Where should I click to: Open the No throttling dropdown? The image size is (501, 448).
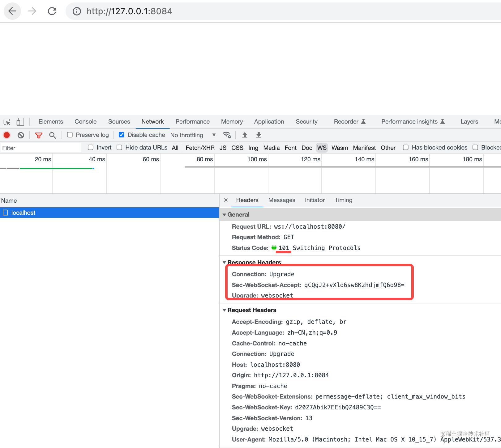click(x=193, y=135)
